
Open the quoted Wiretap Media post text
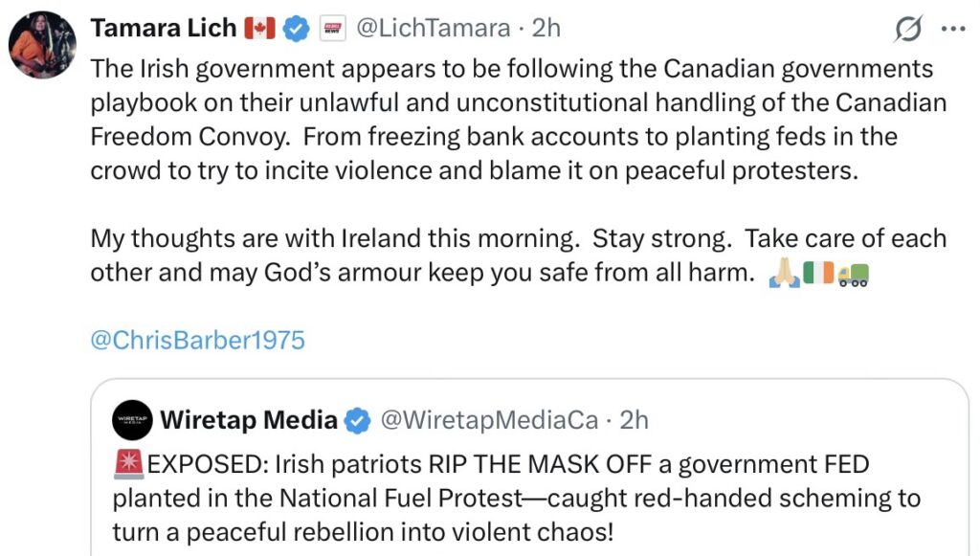pos(517,499)
